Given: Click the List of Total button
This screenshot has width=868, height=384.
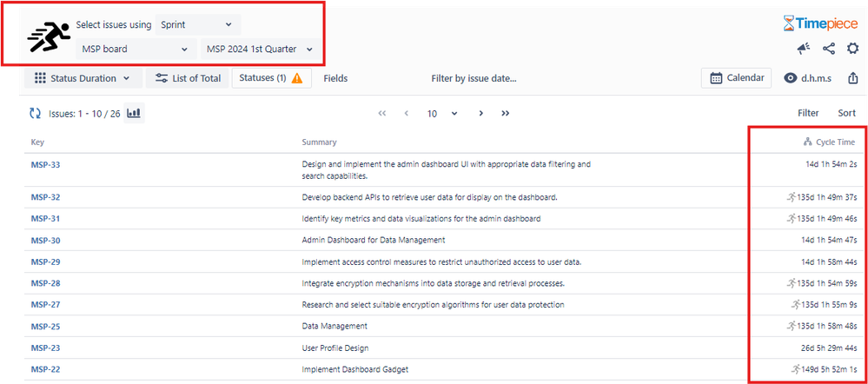Looking at the screenshot, I should tap(188, 78).
